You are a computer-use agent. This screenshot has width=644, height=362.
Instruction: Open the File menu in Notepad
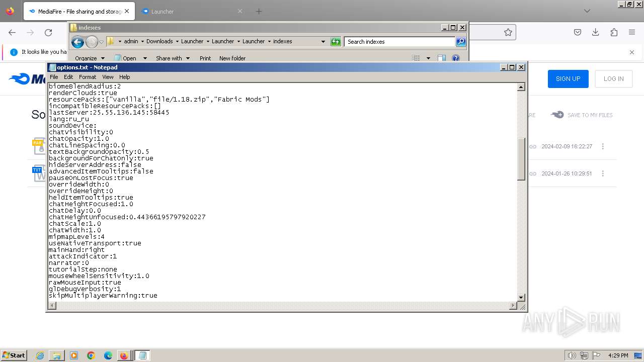53,77
